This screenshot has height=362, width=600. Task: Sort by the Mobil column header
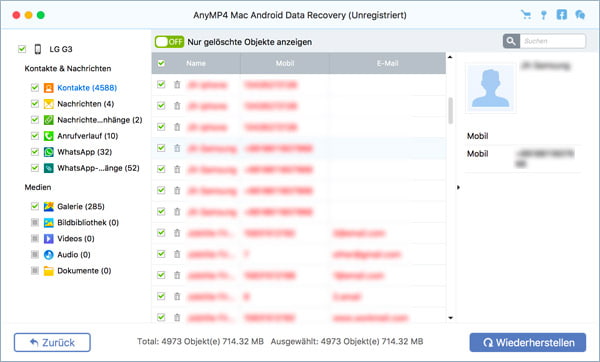285,63
